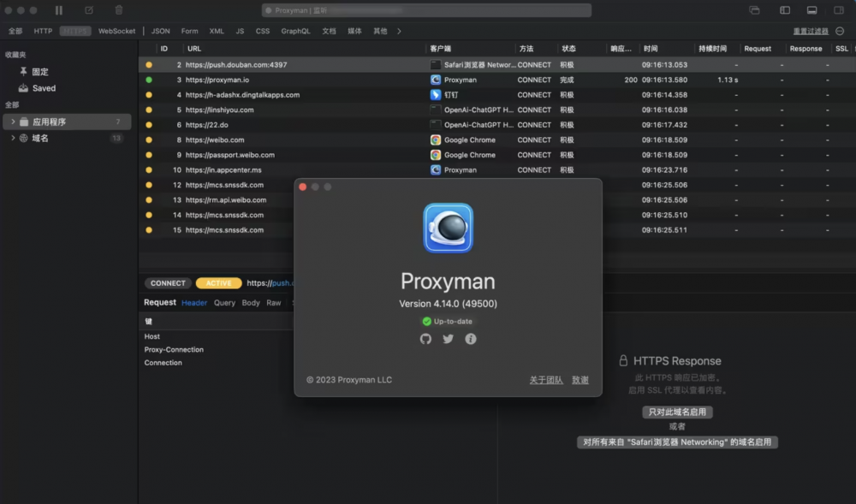856x504 pixels.
Task: Click the Saved tray icon in sidebar
Action: coord(23,88)
